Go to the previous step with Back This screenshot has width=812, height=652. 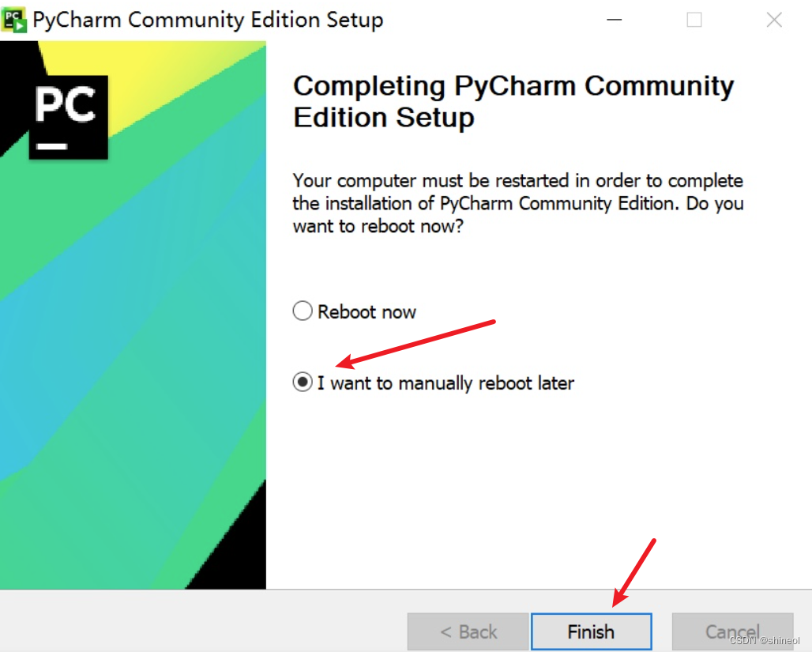pyautogui.click(x=468, y=631)
